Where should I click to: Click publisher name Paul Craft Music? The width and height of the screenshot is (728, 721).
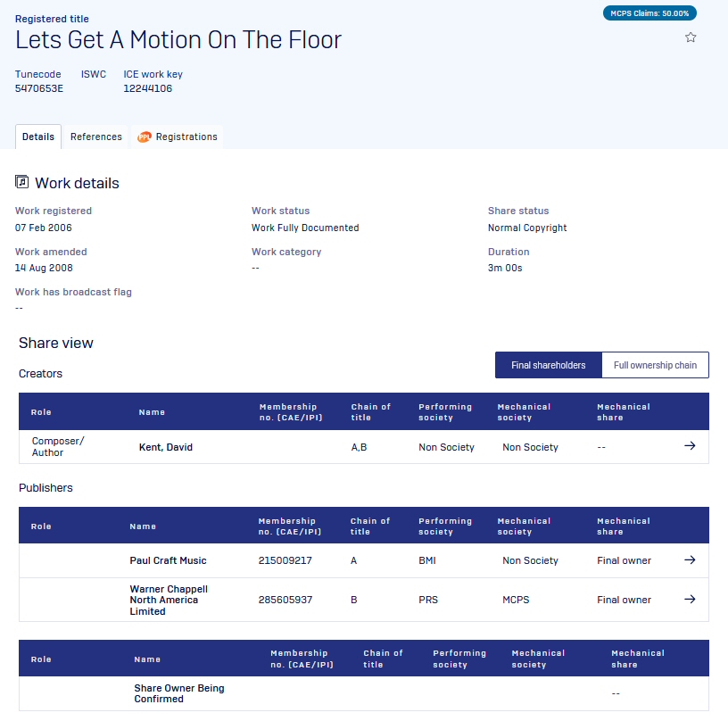point(168,560)
